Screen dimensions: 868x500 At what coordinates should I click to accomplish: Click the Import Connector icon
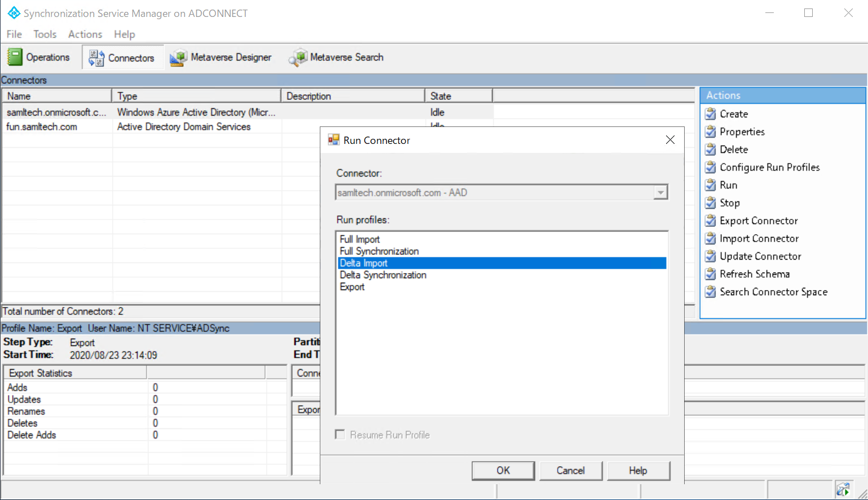711,238
